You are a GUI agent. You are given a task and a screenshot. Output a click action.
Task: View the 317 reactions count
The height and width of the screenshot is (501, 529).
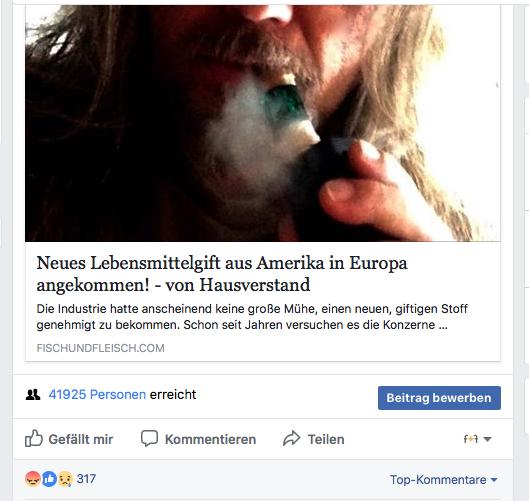tap(86, 478)
